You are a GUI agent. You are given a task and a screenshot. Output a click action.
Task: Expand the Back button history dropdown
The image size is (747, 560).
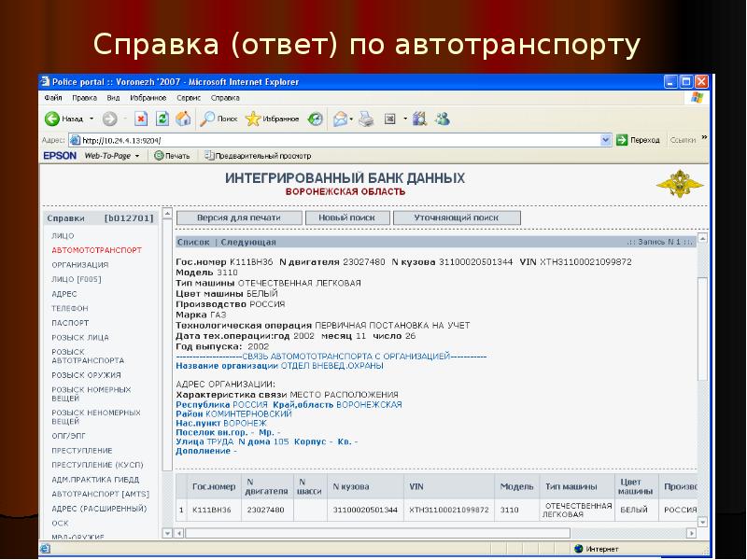91,119
